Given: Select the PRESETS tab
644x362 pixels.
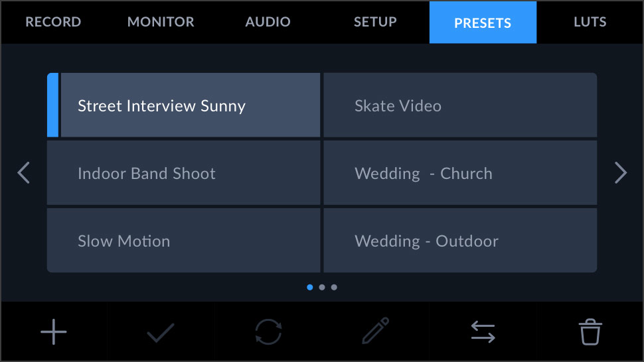Looking at the screenshot, I should 483,22.
